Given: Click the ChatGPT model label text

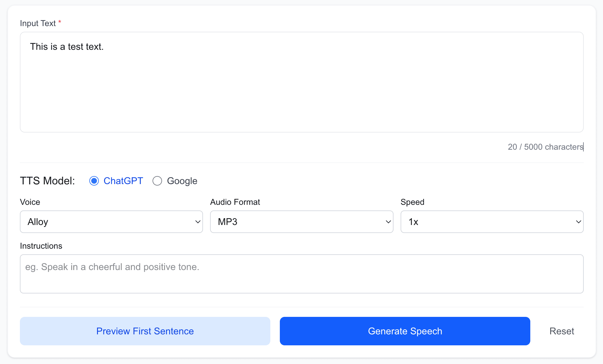Looking at the screenshot, I should coord(123,181).
